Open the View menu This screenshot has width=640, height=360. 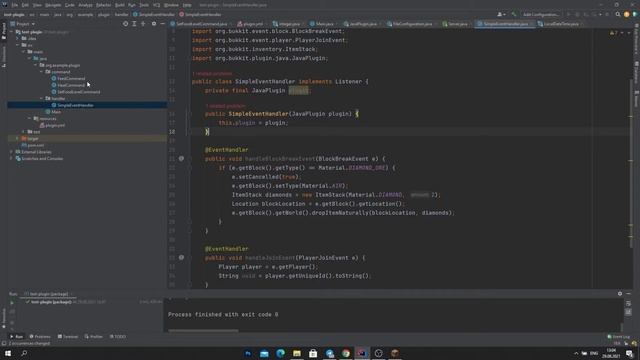pos(37,5)
